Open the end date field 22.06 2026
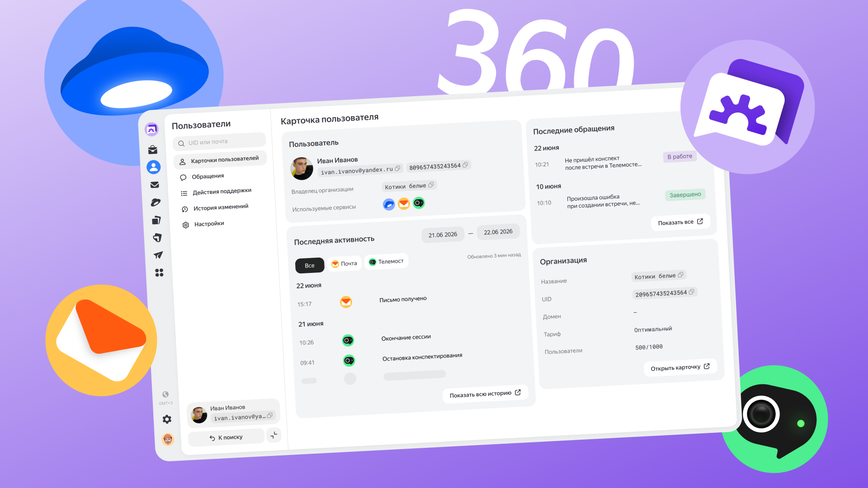 498,232
